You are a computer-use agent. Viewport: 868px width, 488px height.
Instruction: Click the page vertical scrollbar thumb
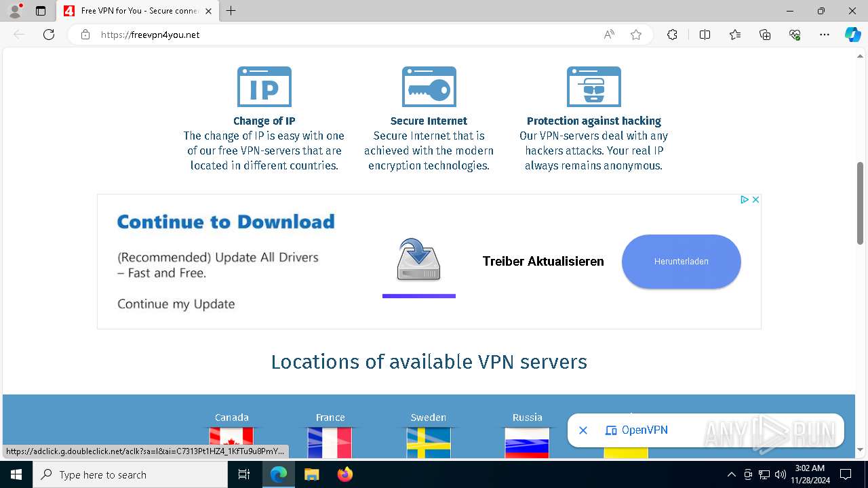tap(861, 203)
